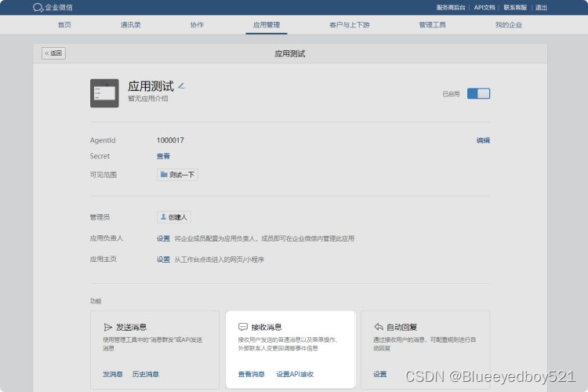Viewport: 588px width, 392px height.
Task: Click the folder icon in 测试一下 tag
Action: pyautogui.click(x=164, y=174)
